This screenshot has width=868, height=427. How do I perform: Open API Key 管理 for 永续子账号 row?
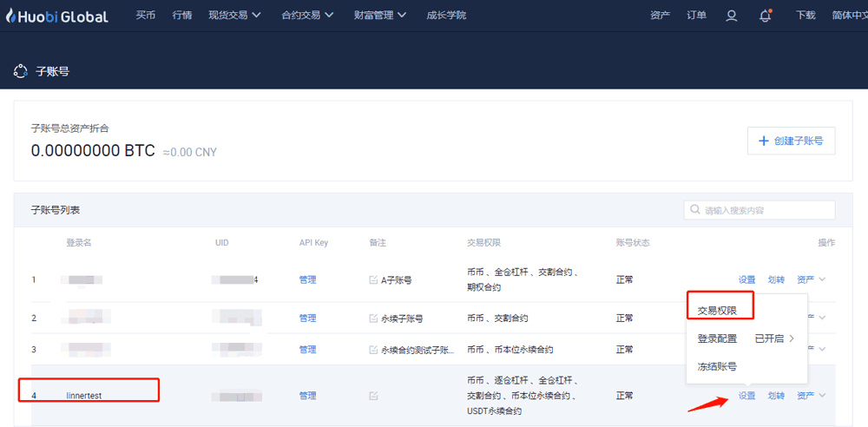(x=308, y=318)
